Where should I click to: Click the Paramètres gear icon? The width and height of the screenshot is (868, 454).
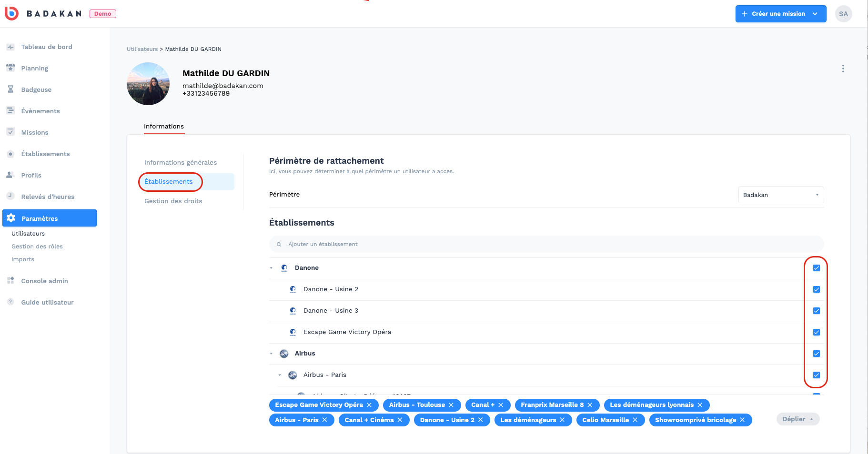pos(11,218)
